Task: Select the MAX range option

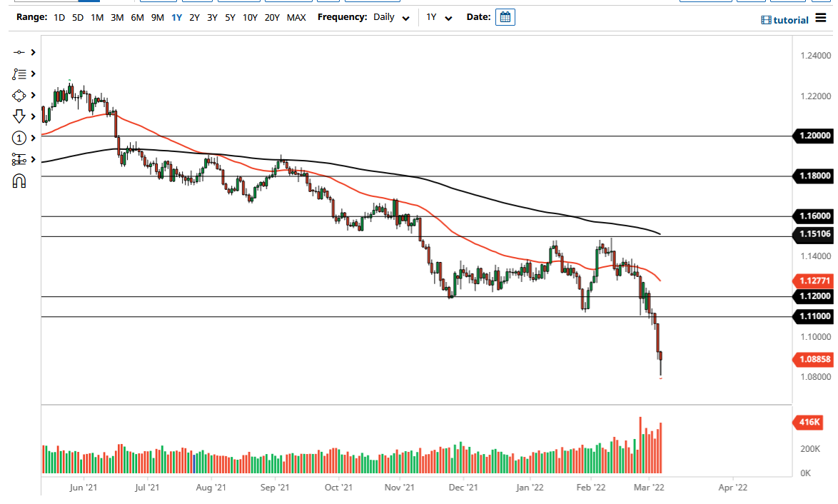Action: pos(296,17)
